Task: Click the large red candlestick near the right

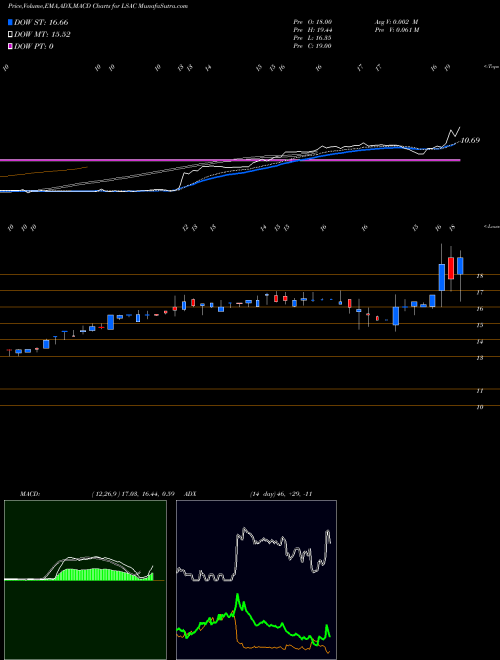Action: coord(451,268)
